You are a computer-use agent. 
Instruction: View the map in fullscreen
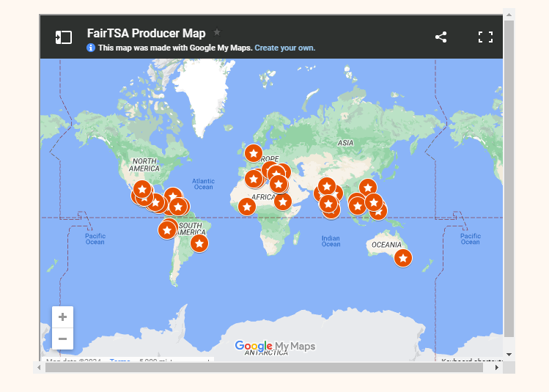coord(485,37)
